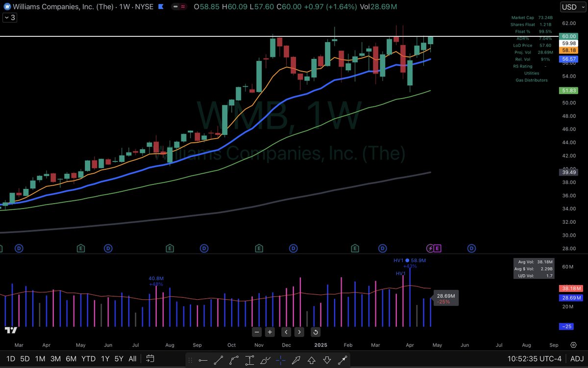Select the text drawing tool
The height and width of the screenshot is (368, 588).
click(x=250, y=360)
